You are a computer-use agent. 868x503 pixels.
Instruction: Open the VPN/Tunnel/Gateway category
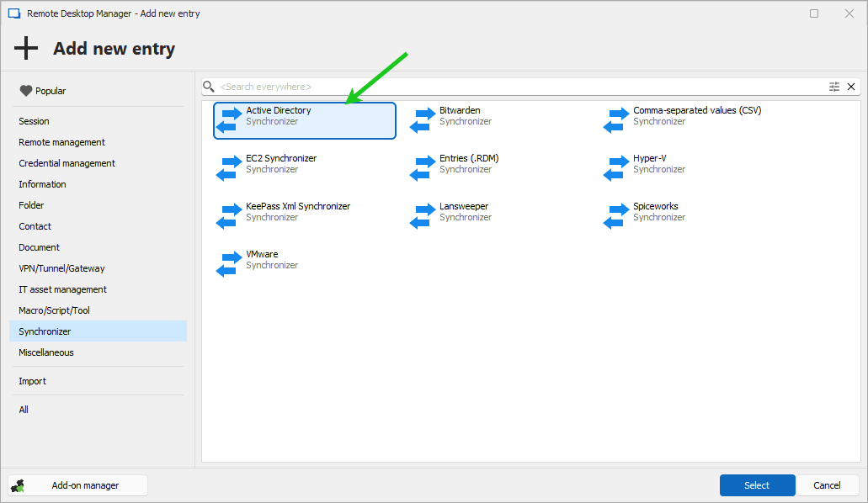pos(62,268)
